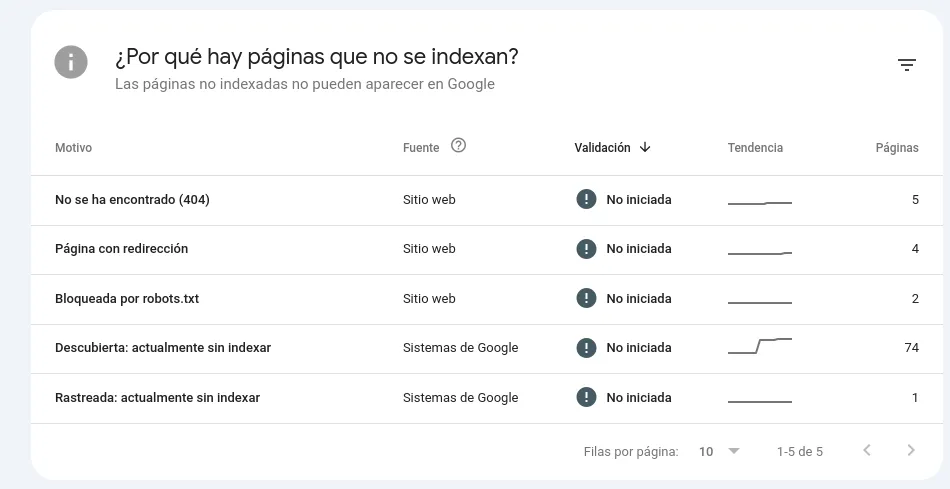Click No iniciada in the 404 row
950x489 pixels.
639,199
